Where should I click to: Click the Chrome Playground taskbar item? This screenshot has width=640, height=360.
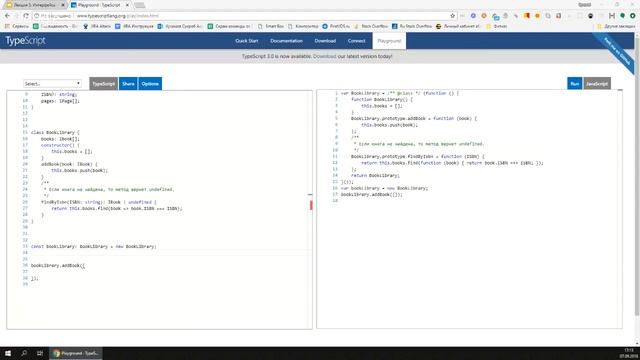tap(76, 353)
